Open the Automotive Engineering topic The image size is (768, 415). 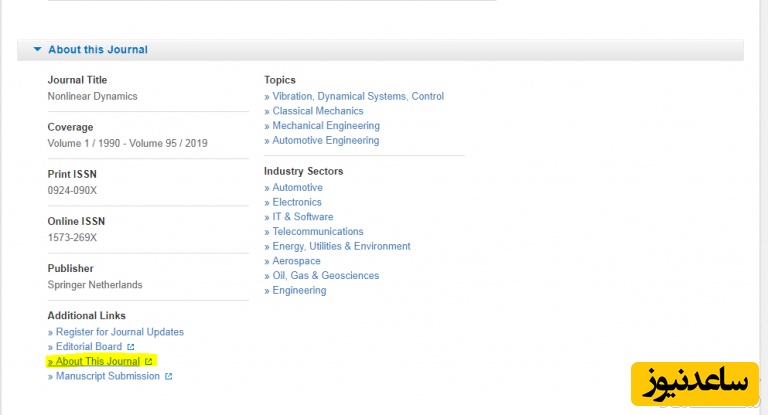325,141
